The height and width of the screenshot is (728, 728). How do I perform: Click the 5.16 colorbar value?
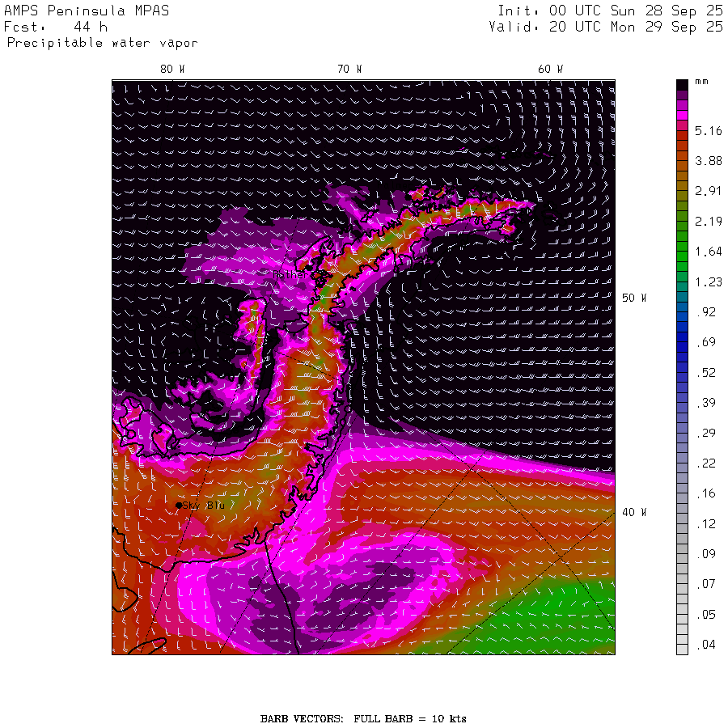[x=708, y=130]
